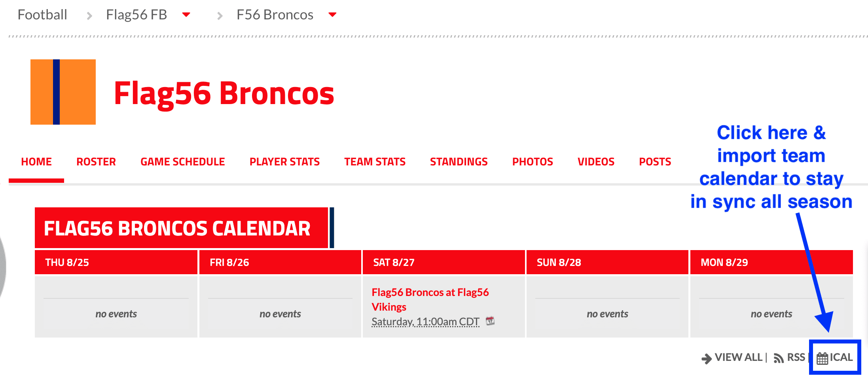Expand the Flag56 FB dropdown arrow
The width and height of the screenshot is (868, 387).
186,15
